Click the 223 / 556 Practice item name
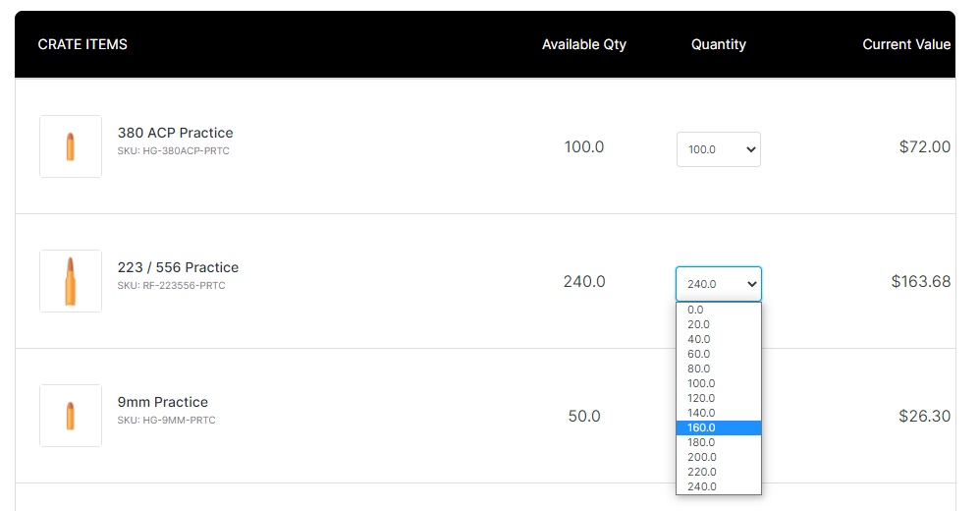Image resolution: width=980 pixels, height=511 pixels. [178, 267]
